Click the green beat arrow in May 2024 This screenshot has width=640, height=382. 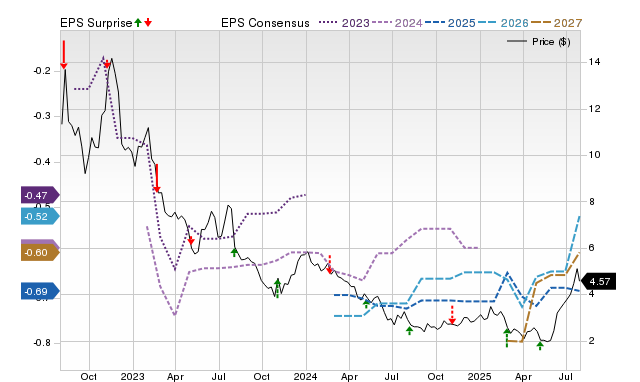(x=367, y=303)
